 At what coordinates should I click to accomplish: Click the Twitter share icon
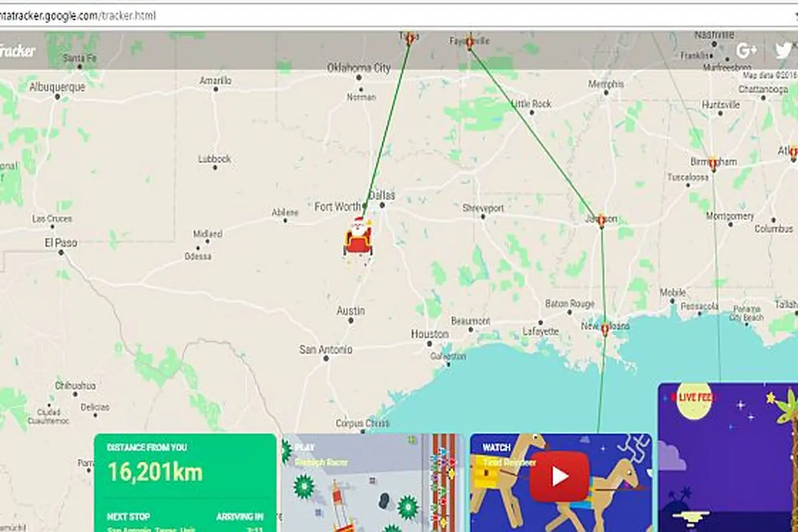point(785,50)
